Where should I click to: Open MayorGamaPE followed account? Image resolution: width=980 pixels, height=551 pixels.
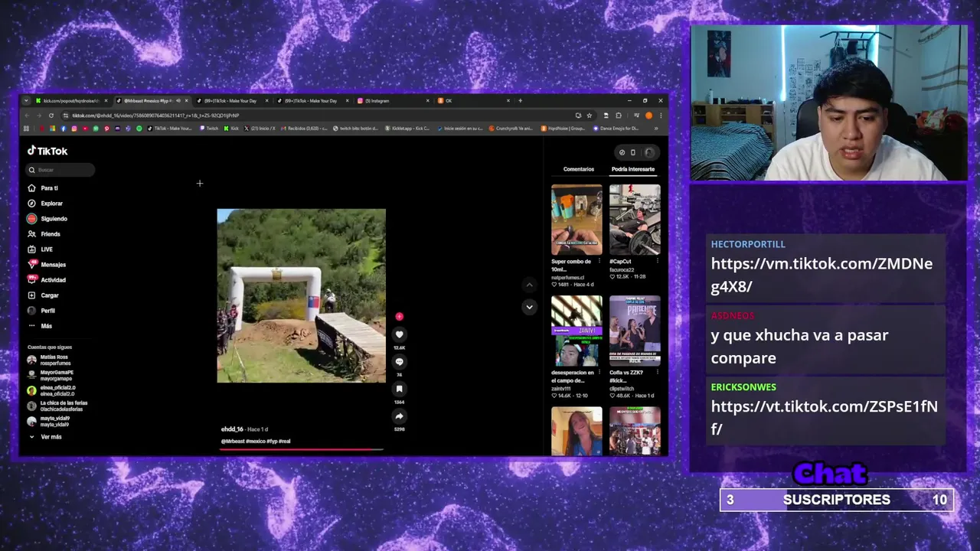tap(51, 375)
